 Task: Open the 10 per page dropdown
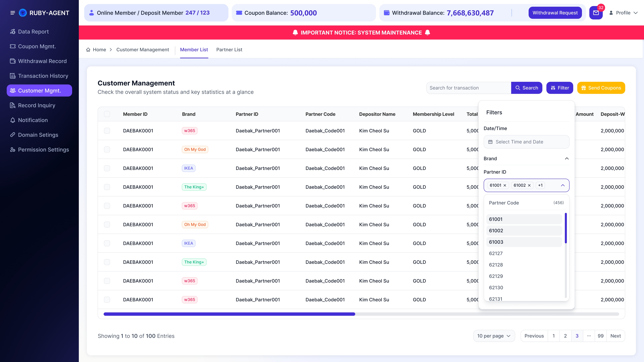(x=494, y=336)
